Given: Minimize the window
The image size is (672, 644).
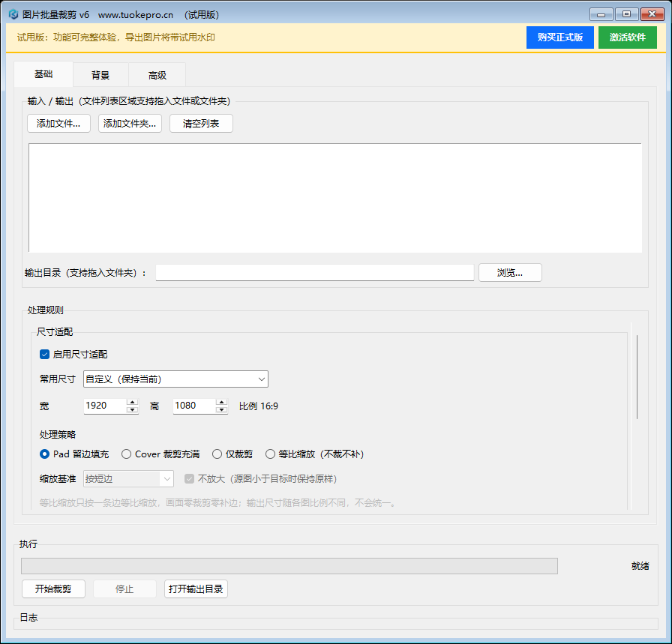Looking at the screenshot, I should coord(601,14).
